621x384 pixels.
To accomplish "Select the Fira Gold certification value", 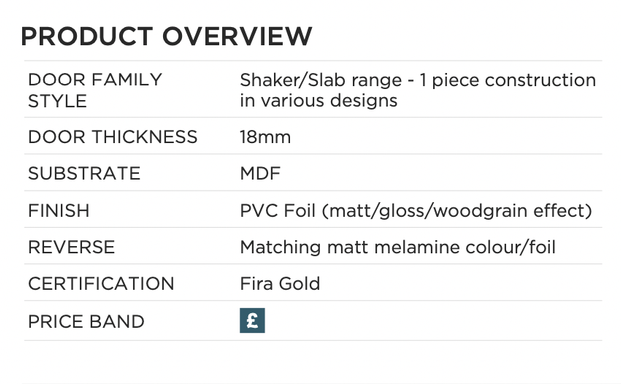I will point(280,284).
